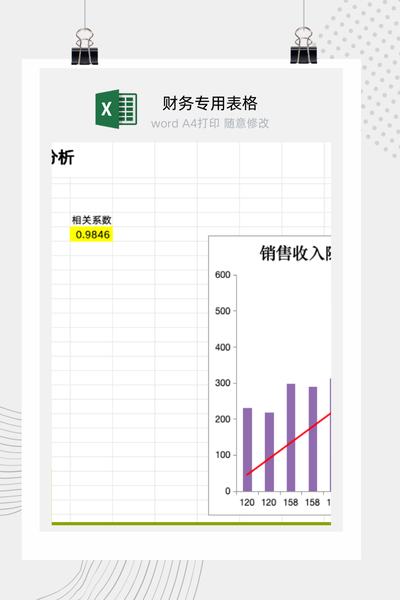400x600 pixels.
Task: Click the 400 y-axis label
Action: pos(222,347)
